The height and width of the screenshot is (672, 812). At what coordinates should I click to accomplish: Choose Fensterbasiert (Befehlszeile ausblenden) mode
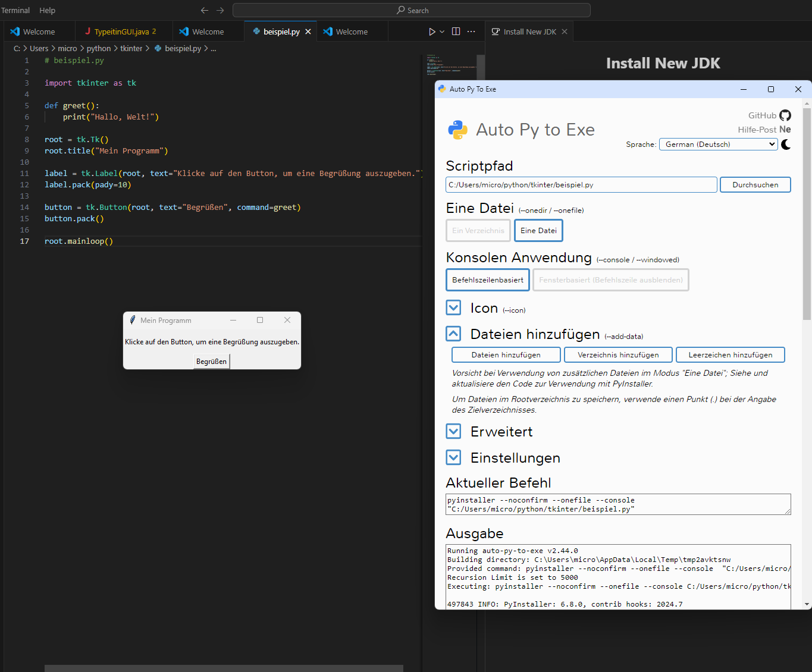click(x=610, y=280)
